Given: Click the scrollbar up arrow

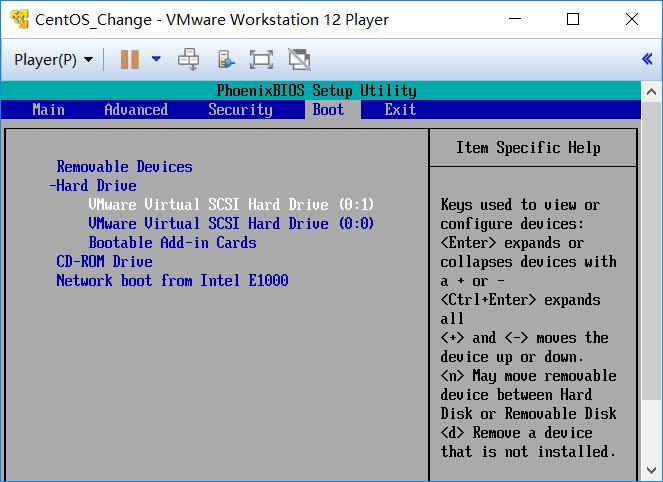Looking at the screenshot, I should 652,92.
